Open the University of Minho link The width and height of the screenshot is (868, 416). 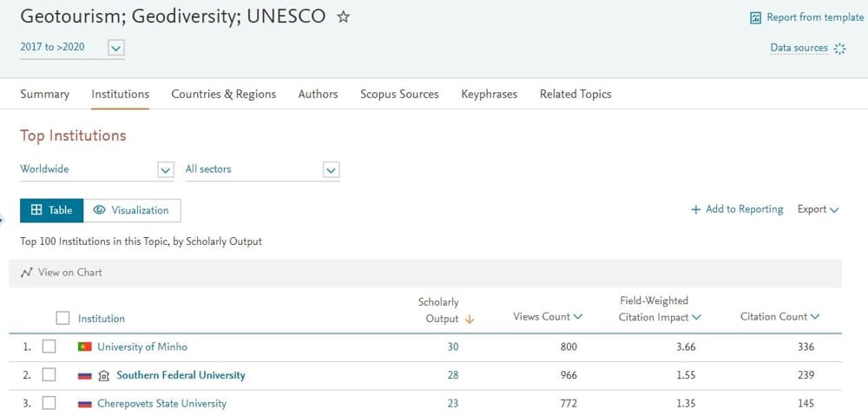[141, 347]
